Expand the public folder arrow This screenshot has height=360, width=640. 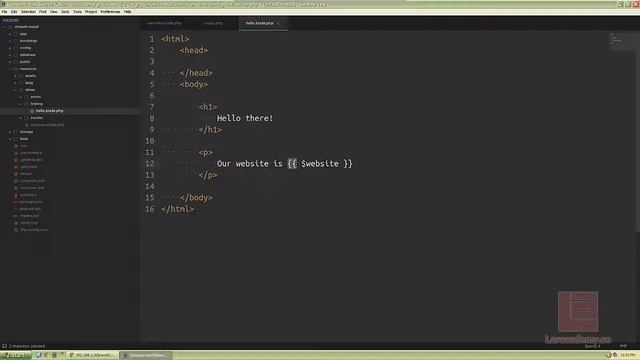[10, 62]
